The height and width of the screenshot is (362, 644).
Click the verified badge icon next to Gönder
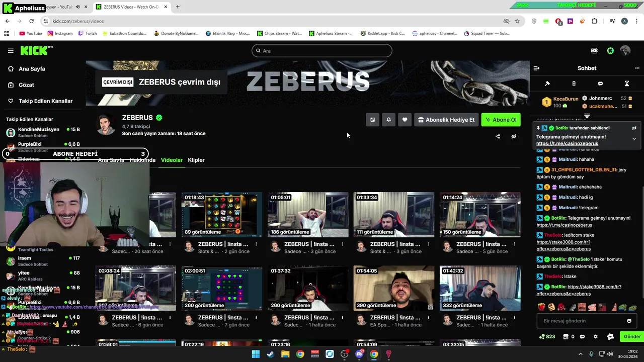pyautogui.click(x=610, y=337)
